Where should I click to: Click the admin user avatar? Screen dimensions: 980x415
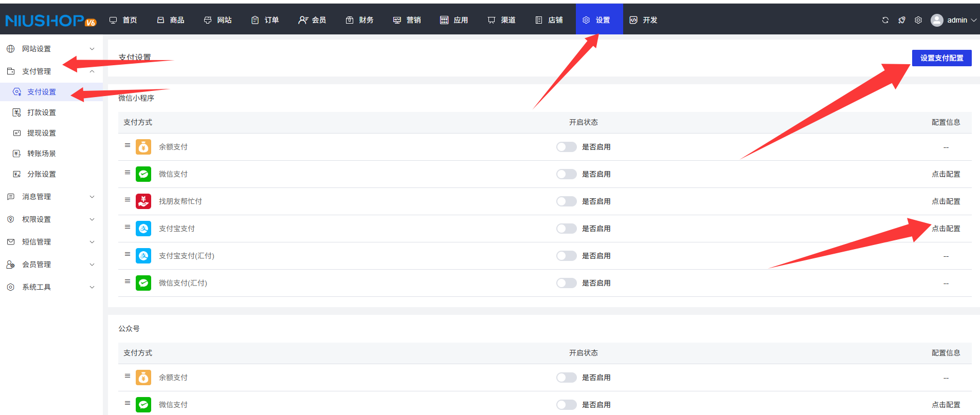(937, 20)
